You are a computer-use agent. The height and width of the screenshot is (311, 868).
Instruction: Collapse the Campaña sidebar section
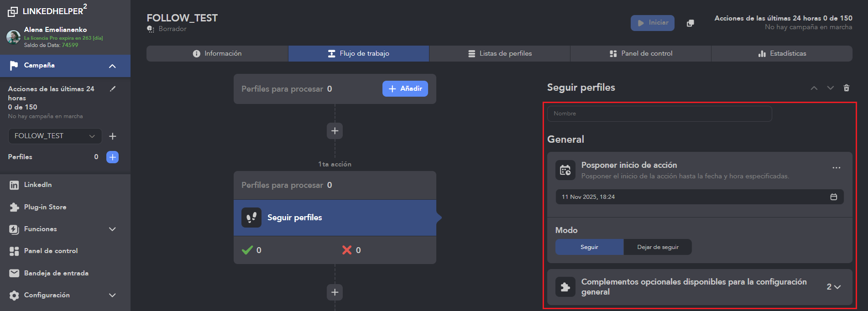click(112, 66)
